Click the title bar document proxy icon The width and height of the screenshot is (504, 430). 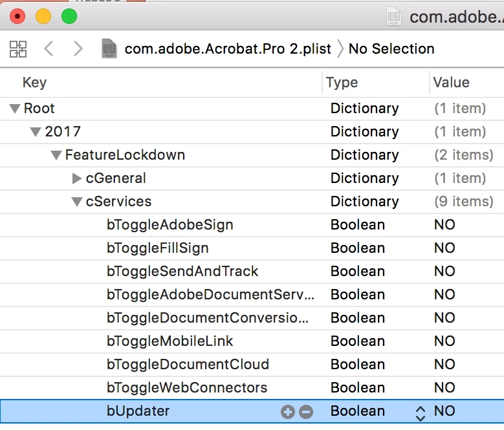(394, 16)
